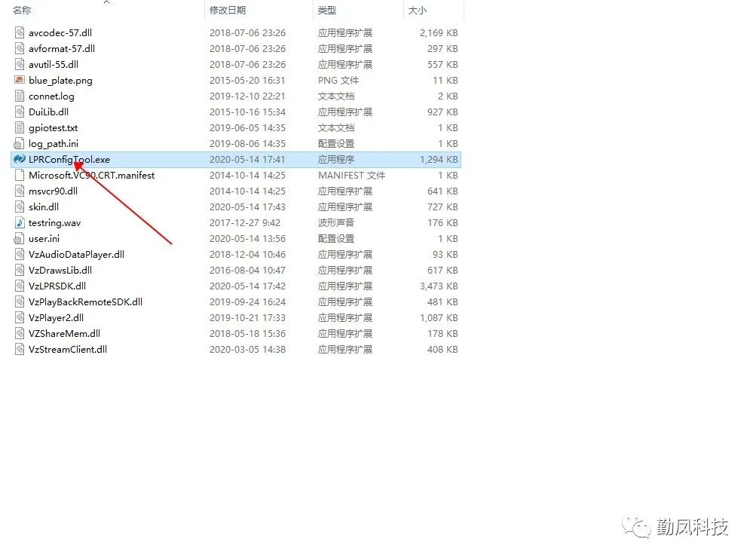The height and width of the screenshot is (560, 753).
Task: Select the file name log_path.ini
Action: click(x=54, y=144)
